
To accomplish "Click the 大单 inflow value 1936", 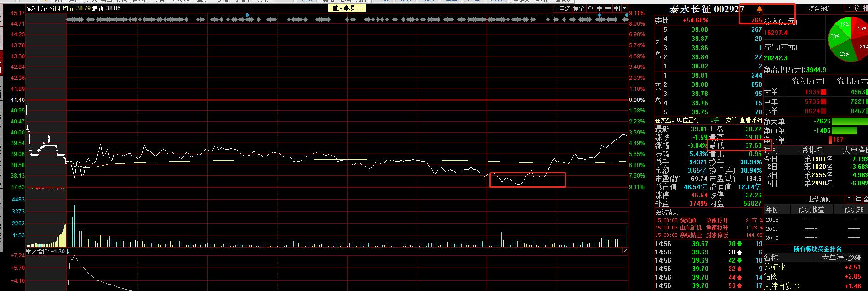I will [812, 92].
